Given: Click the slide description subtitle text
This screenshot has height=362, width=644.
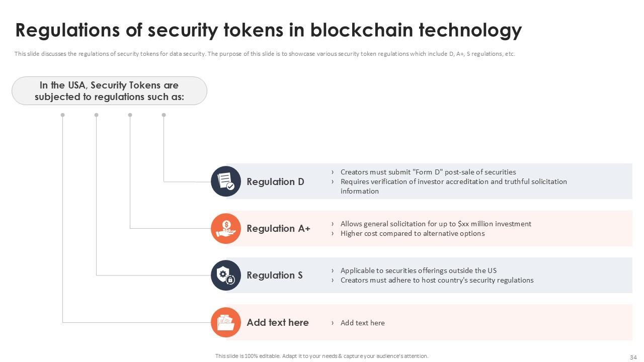Looking at the screenshot, I should pos(265,54).
